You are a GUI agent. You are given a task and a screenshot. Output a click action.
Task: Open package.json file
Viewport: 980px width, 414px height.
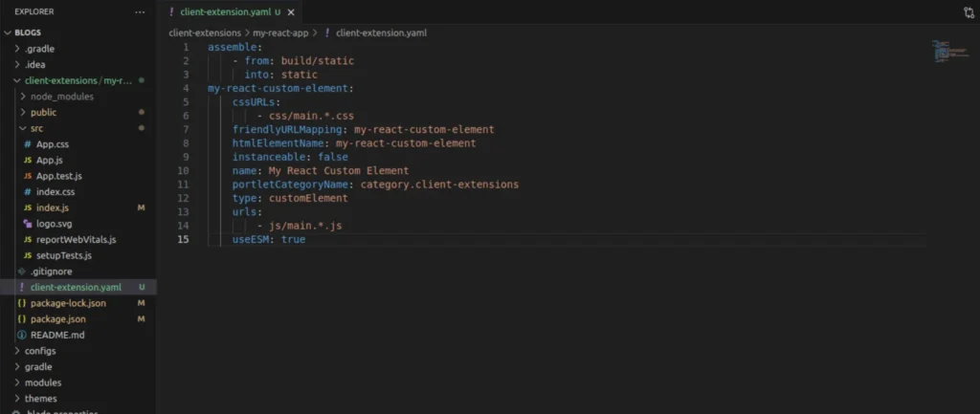(x=58, y=319)
